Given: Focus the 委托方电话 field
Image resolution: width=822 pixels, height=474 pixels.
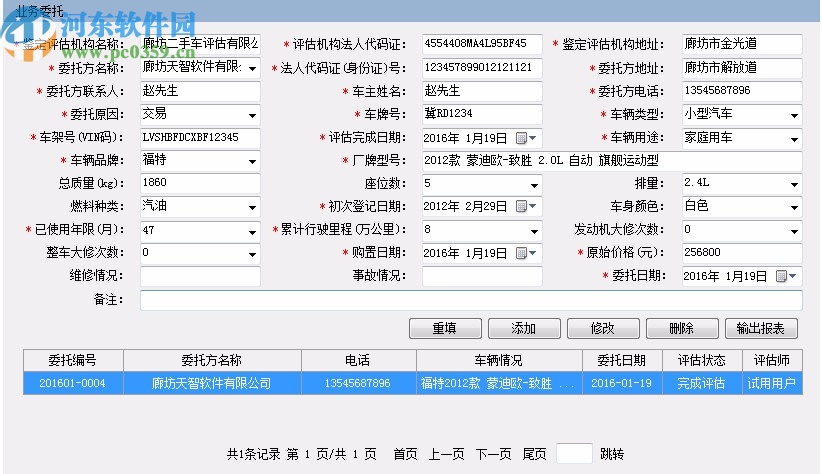Looking at the screenshot, I should [742, 91].
